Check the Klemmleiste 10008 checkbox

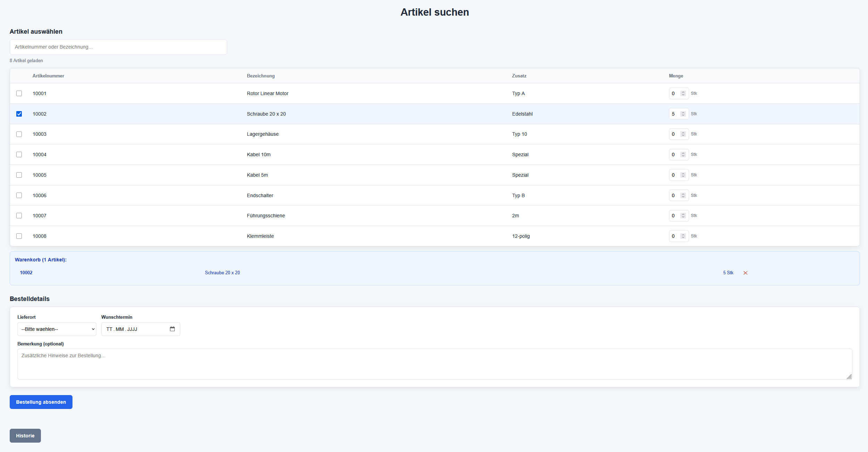tap(19, 236)
